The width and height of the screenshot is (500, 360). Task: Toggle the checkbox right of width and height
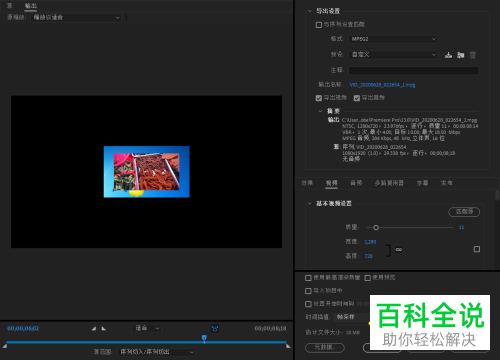point(477,249)
